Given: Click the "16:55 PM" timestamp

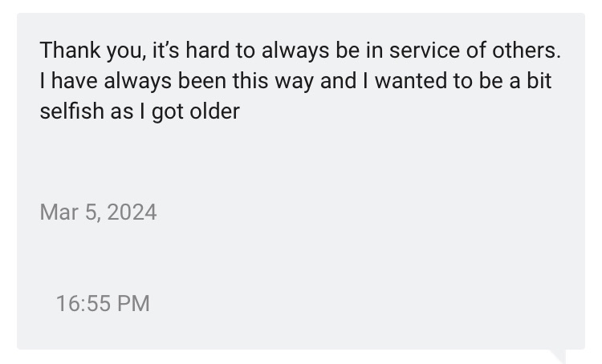Looking at the screenshot, I should point(103,303).
